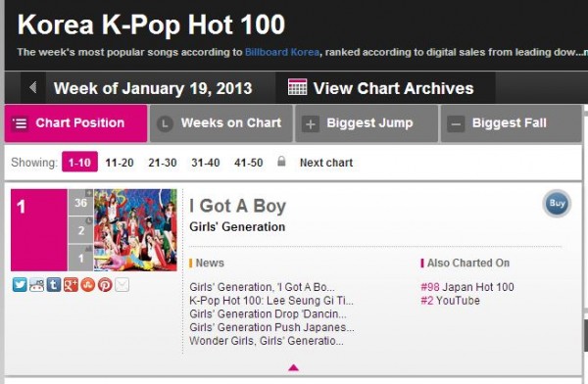Share with the Google Plus icon
The width and height of the screenshot is (588, 384).
click(x=71, y=285)
